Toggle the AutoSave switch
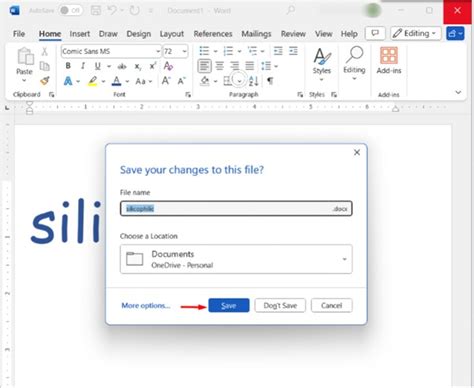Screen dimensions: 474x388 tap(70, 10)
